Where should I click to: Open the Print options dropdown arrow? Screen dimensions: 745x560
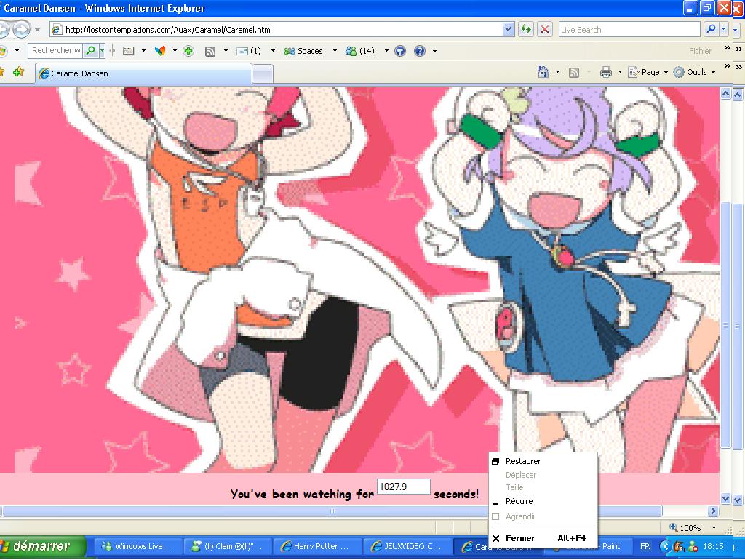coord(620,72)
